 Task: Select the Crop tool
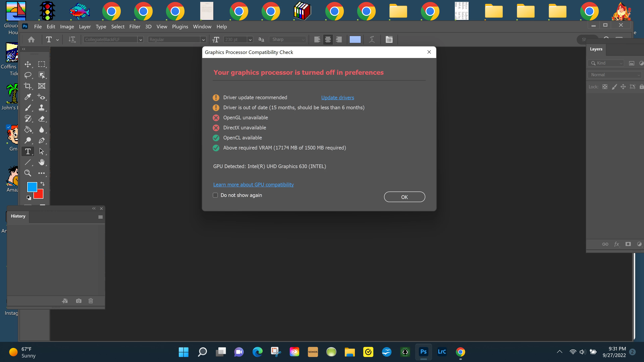pos(28,86)
